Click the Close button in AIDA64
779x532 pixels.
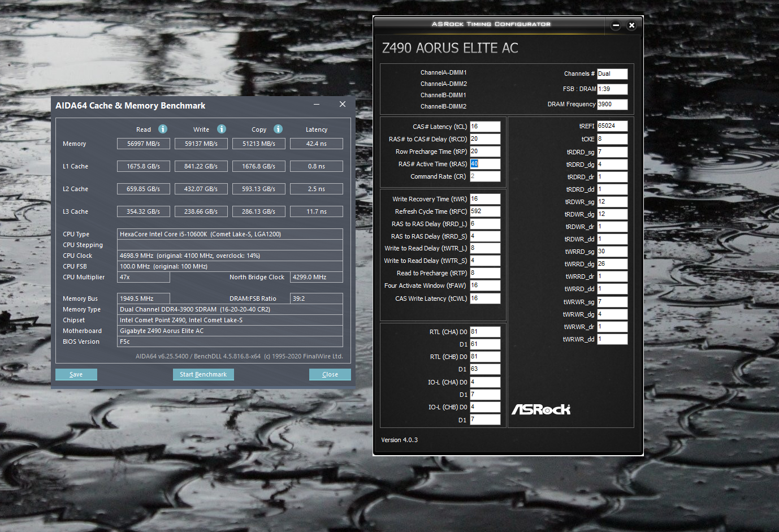pos(330,374)
